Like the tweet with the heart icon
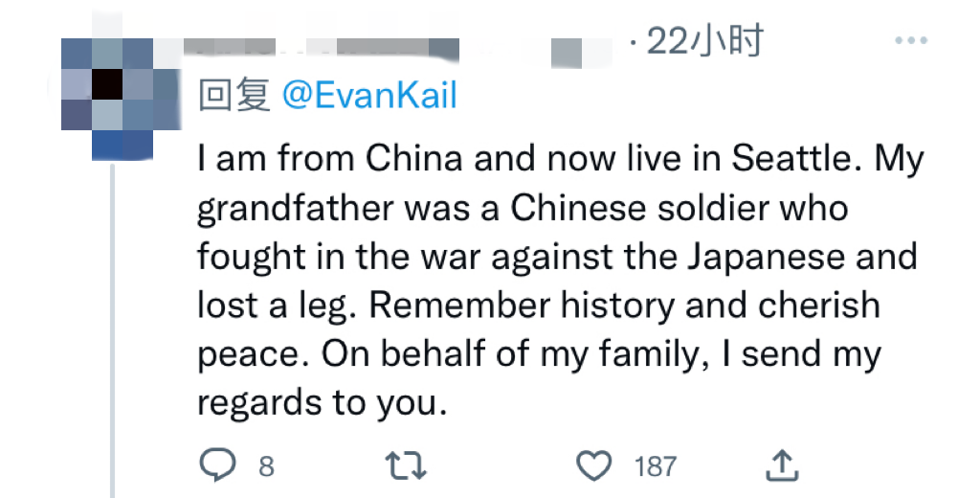Screen dimensions: 980x498 595,466
